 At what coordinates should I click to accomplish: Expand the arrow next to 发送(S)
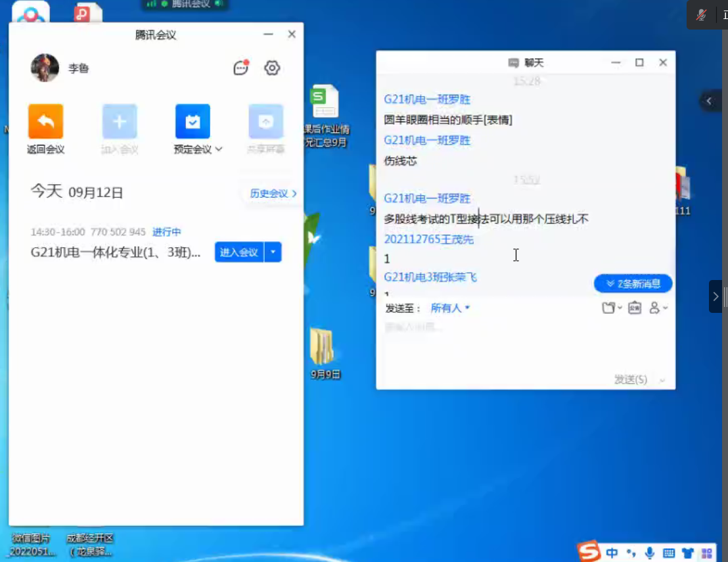tap(662, 380)
